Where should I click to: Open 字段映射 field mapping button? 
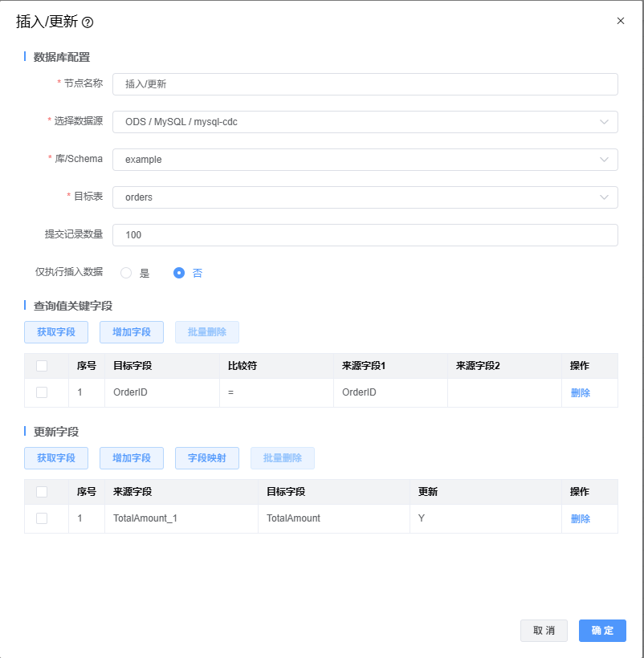[207, 458]
